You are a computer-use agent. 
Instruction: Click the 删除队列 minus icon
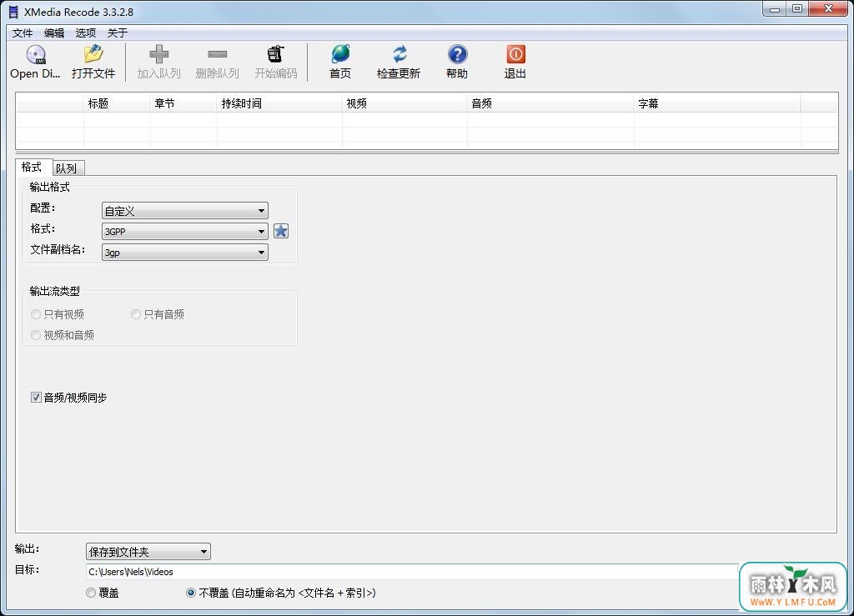click(x=218, y=54)
